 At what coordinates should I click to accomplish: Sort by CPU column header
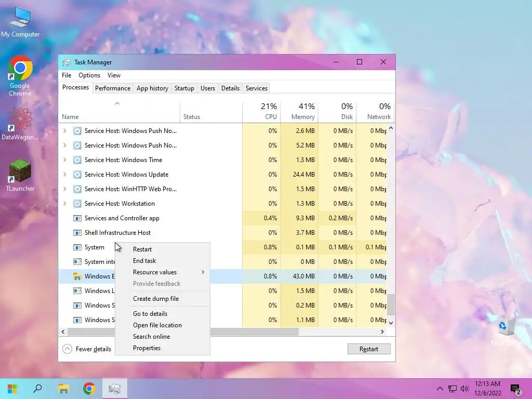(261, 111)
